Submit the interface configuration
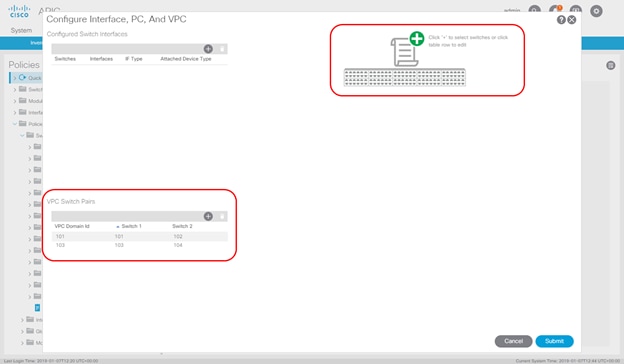The width and height of the screenshot is (624, 364). tap(554, 341)
